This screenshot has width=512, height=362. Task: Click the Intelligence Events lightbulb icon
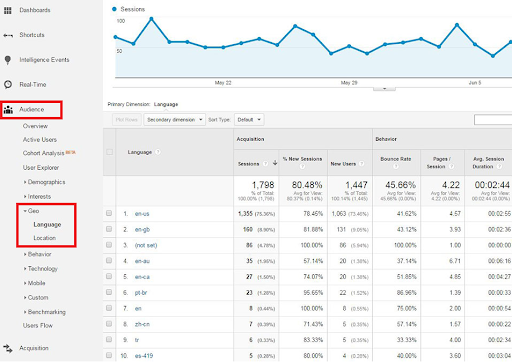pyautogui.click(x=8, y=60)
